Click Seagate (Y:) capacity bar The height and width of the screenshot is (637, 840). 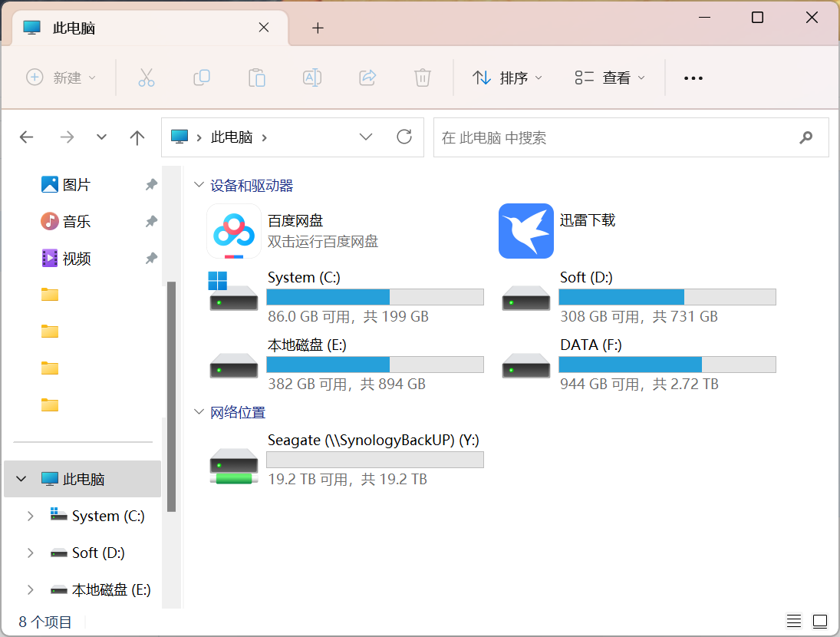(375, 460)
